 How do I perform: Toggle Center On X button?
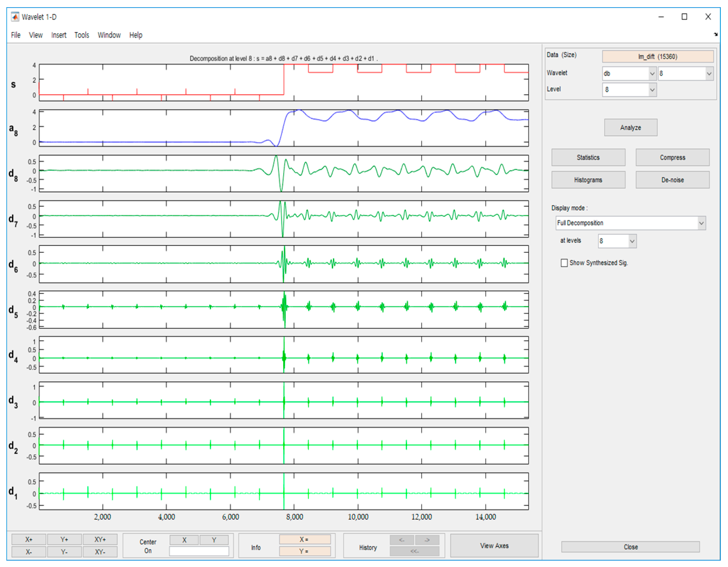(184, 540)
